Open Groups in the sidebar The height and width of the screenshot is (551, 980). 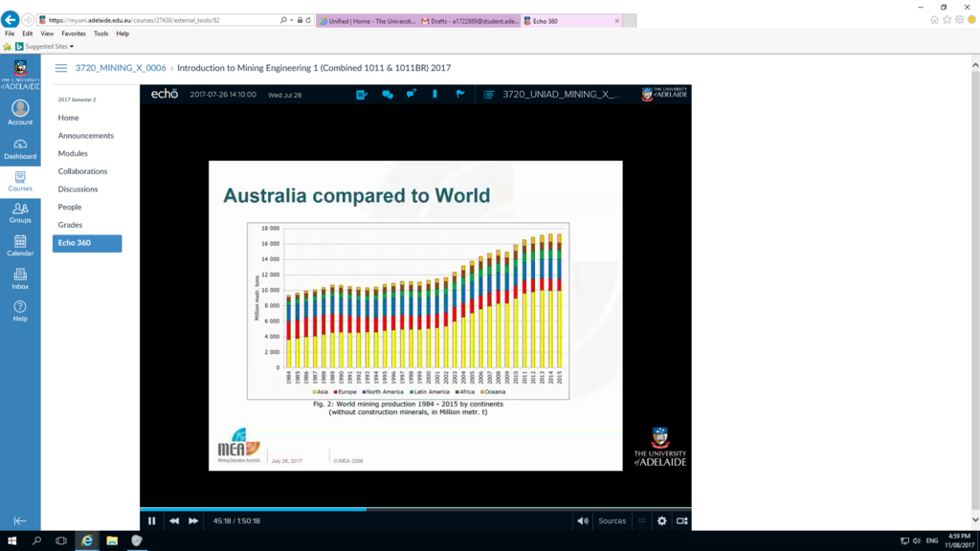[20, 213]
